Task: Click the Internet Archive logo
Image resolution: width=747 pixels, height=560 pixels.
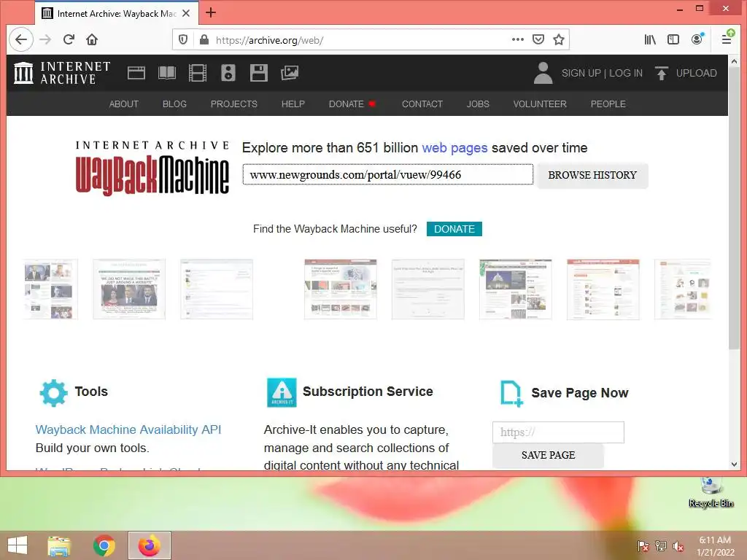Action: [x=62, y=73]
